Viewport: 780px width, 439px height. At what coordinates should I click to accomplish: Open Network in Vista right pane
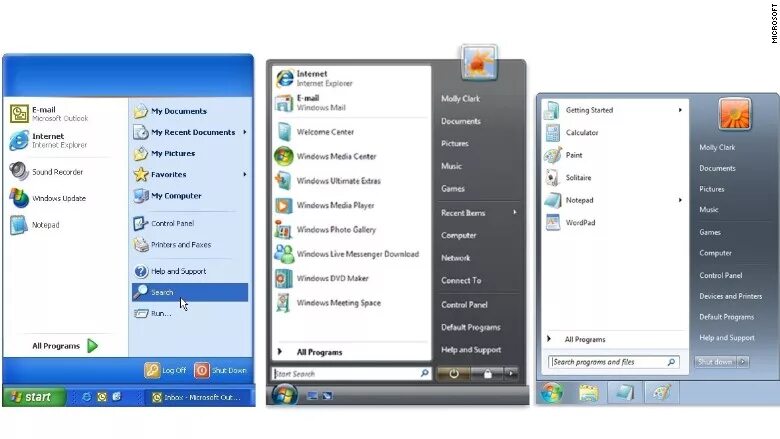coord(455,258)
